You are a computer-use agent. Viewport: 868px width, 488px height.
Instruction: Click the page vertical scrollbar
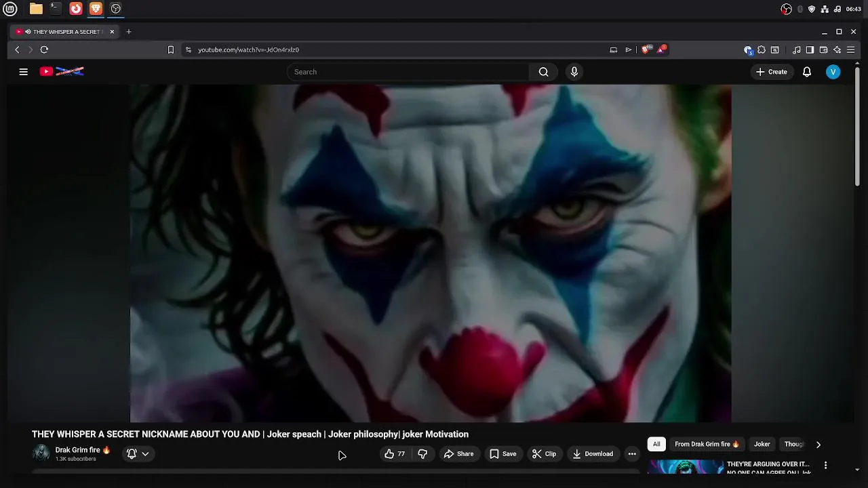pyautogui.click(x=858, y=125)
